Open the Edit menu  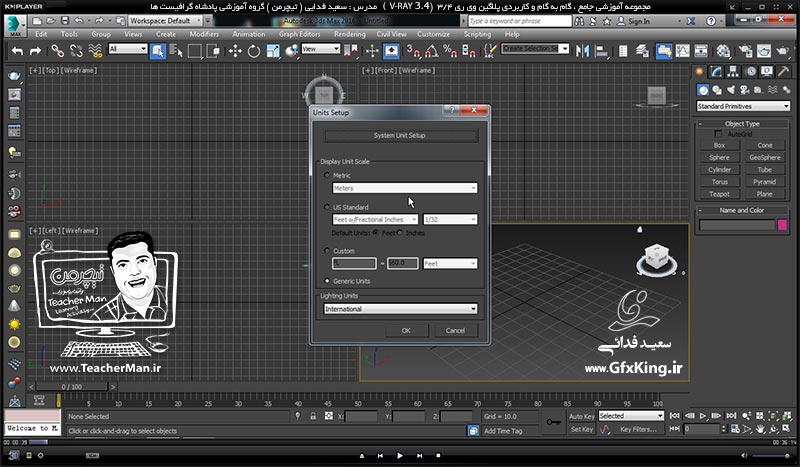click(x=41, y=34)
